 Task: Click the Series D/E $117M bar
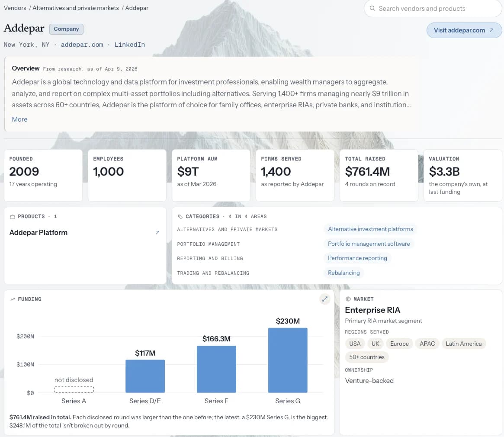(x=145, y=376)
